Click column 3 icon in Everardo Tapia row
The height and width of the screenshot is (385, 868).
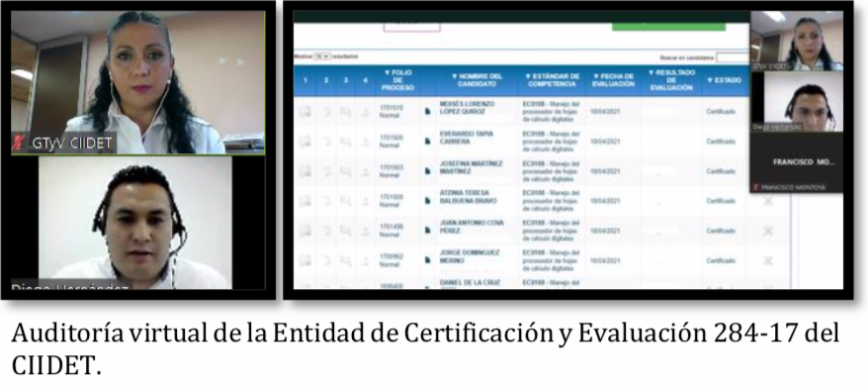pyautogui.click(x=345, y=142)
